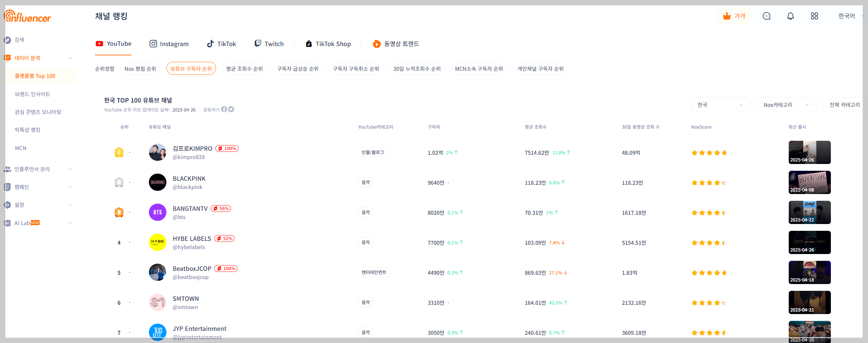Screen dimensions: 868x343
Task: Click the campaign sidebar icon
Action: pyautogui.click(x=7, y=187)
